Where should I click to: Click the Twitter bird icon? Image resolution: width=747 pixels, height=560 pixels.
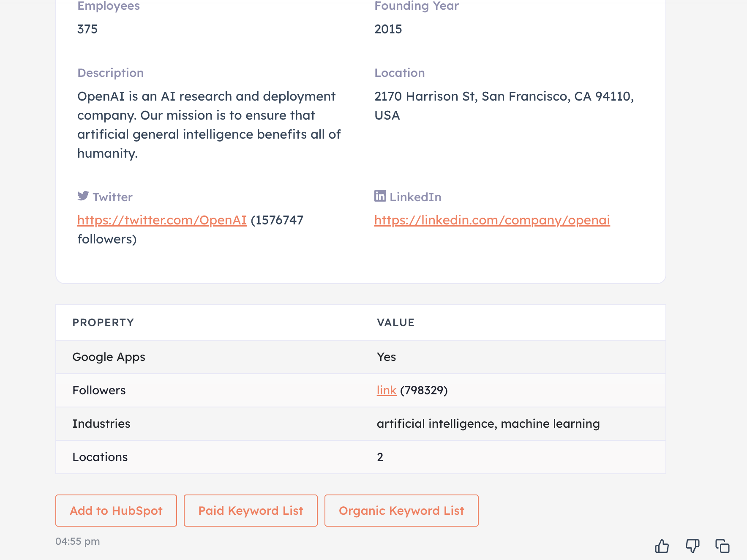[83, 196]
